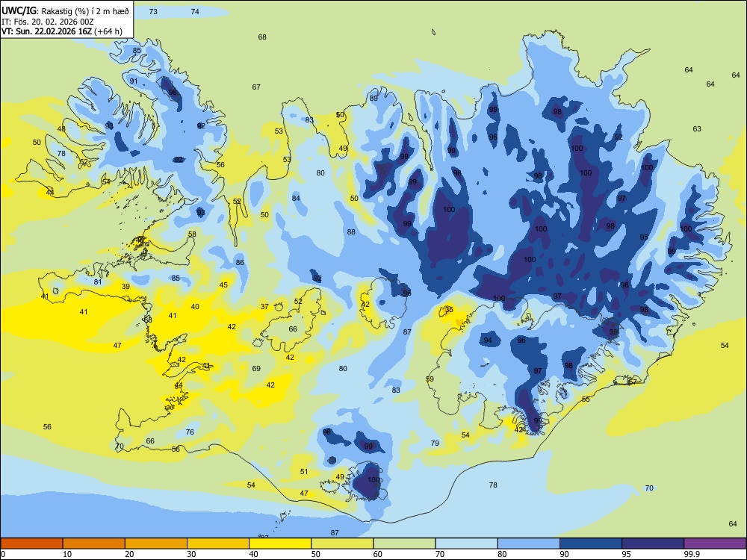Click the humidity value '35' on the map
747x560 pixels.
[x=449, y=310]
